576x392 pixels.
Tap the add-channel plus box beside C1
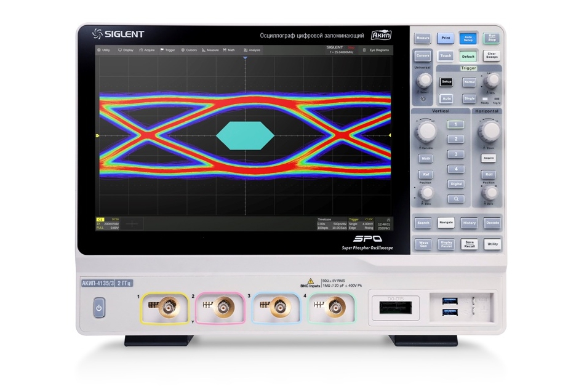pos(132,225)
